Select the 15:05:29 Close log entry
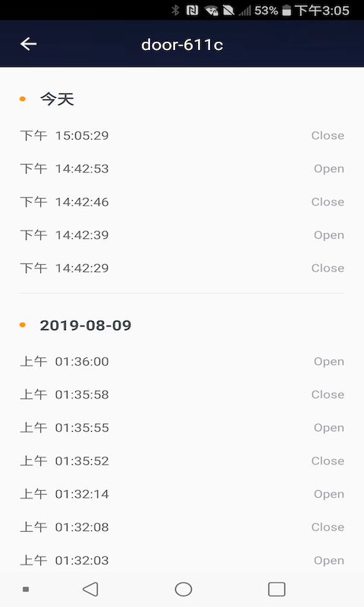 182,136
